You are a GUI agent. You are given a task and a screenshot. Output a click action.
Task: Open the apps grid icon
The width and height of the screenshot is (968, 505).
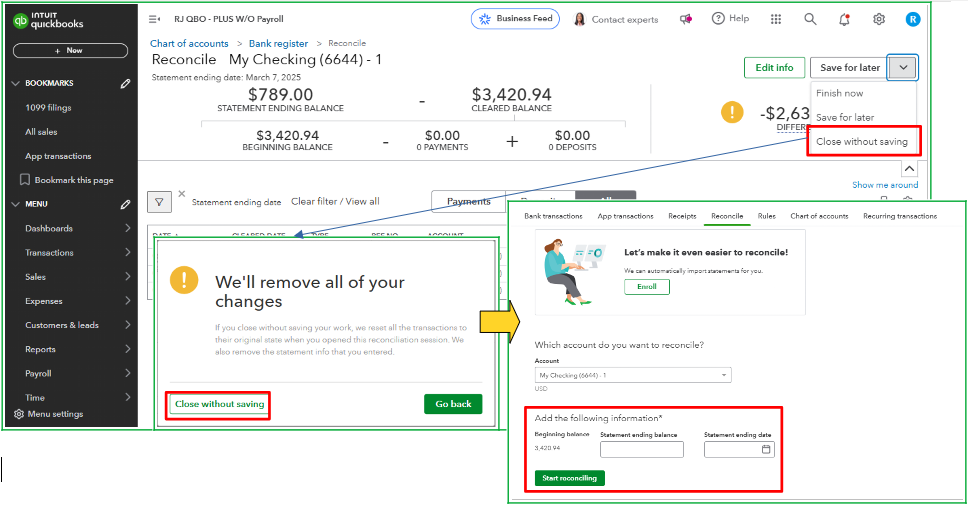point(776,19)
